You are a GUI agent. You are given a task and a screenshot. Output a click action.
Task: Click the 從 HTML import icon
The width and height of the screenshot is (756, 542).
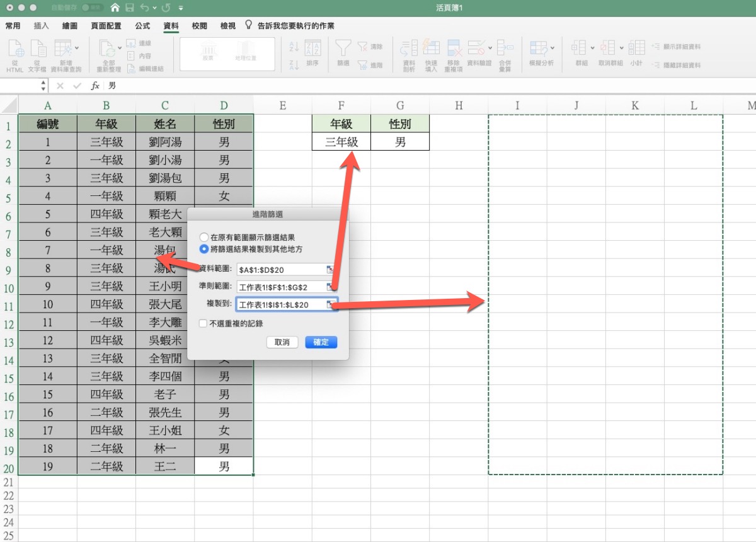15,49
